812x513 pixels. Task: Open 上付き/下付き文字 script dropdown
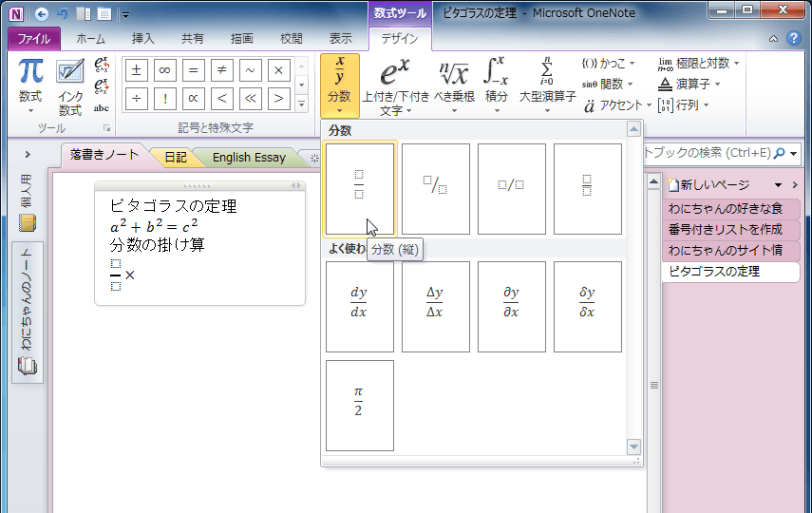[x=396, y=86]
